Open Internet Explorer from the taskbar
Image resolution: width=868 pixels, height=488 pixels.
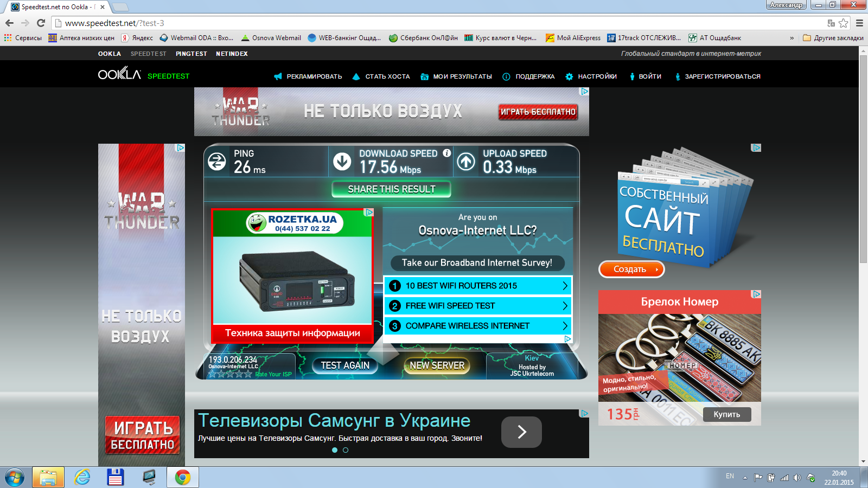pyautogui.click(x=82, y=477)
